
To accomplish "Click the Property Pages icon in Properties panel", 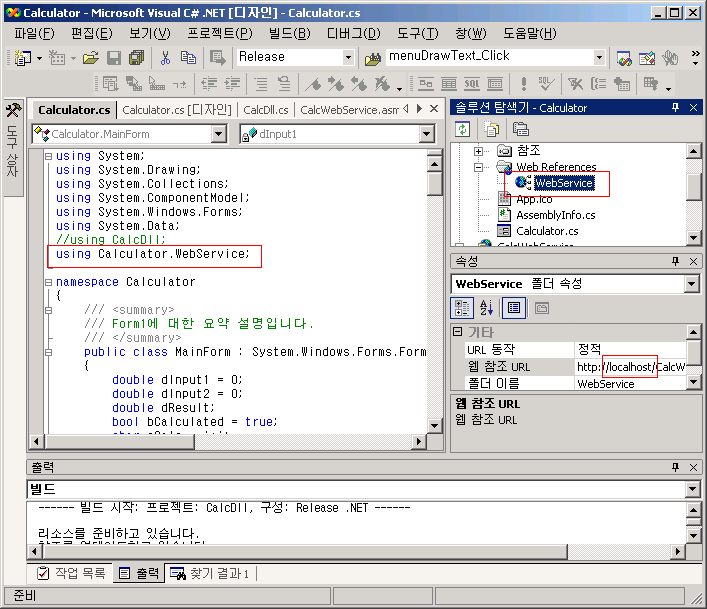I will pyautogui.click(x=542, y=308).
